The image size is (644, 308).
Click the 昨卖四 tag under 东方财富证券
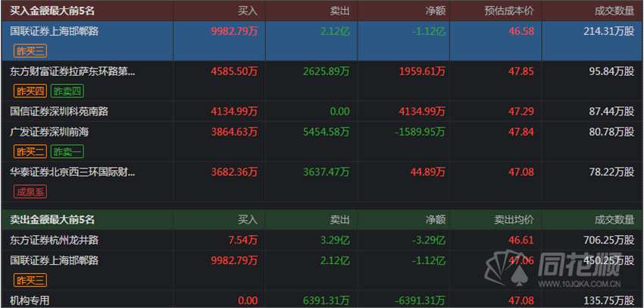pos(67,91)
